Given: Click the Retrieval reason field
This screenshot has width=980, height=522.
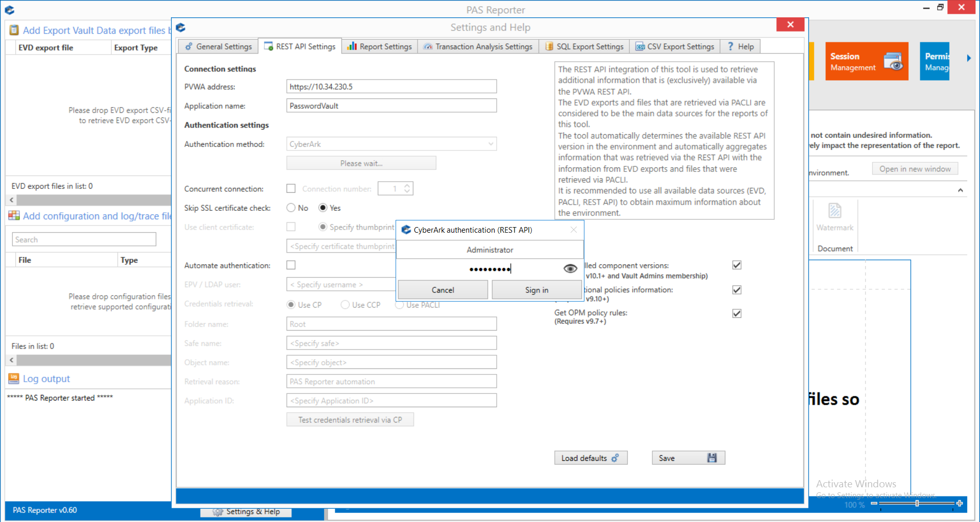Looking at the screenshot, I should (391, 381).
